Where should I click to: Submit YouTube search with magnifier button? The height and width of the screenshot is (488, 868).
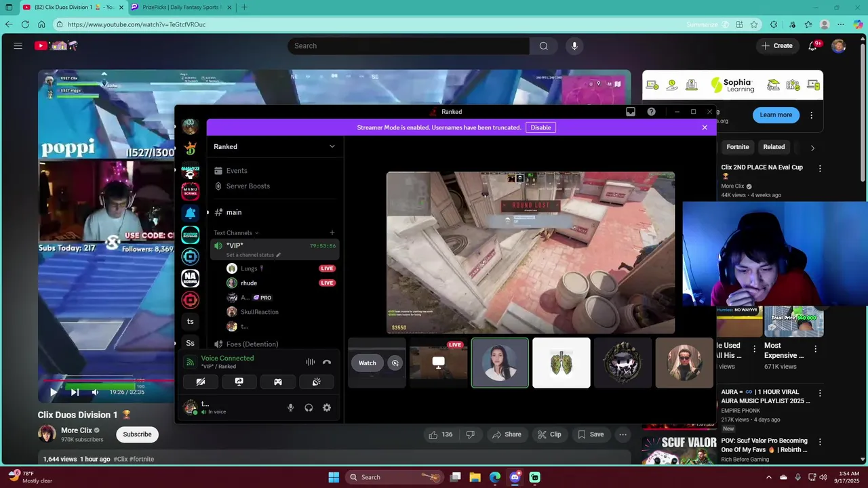[544, 45]
